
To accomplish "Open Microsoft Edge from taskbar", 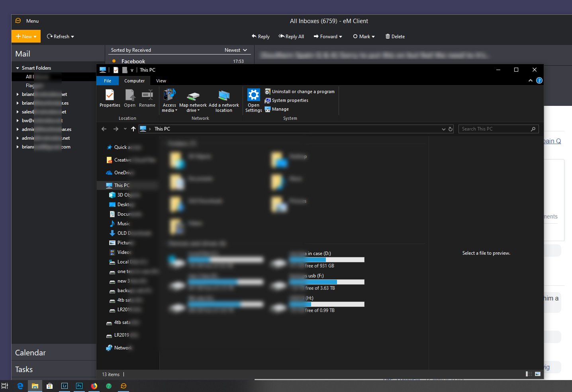I will tap(20, 386).
